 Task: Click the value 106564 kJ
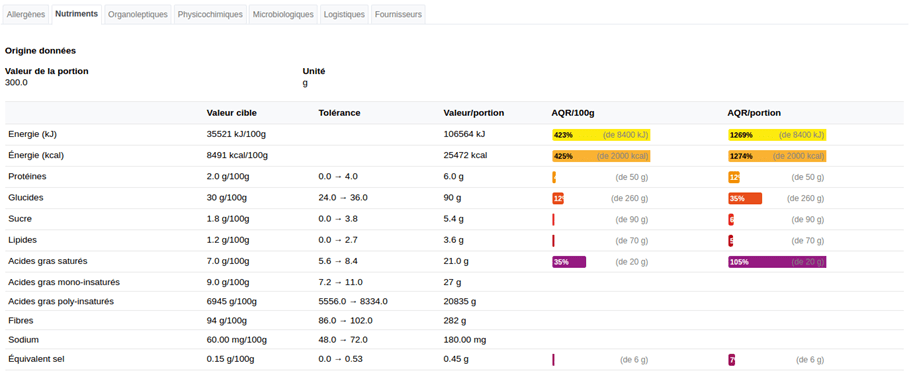[x=465, y=134]
